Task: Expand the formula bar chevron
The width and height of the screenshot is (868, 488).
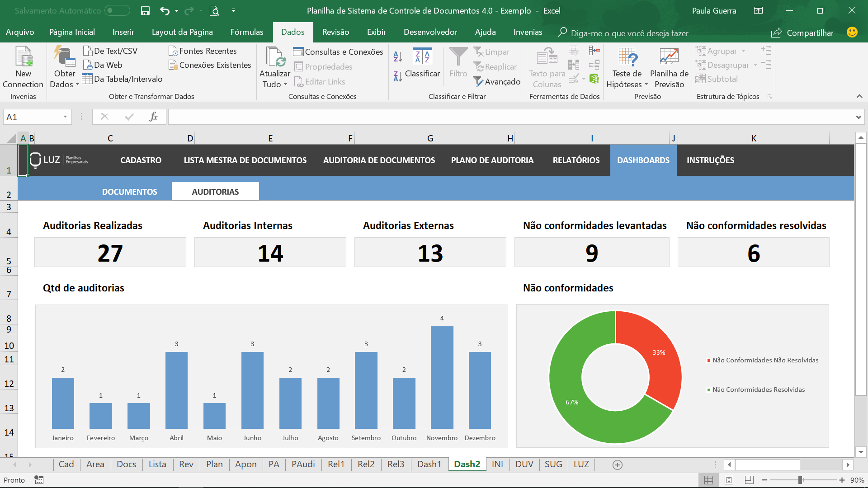Action: tap(858, 117)
